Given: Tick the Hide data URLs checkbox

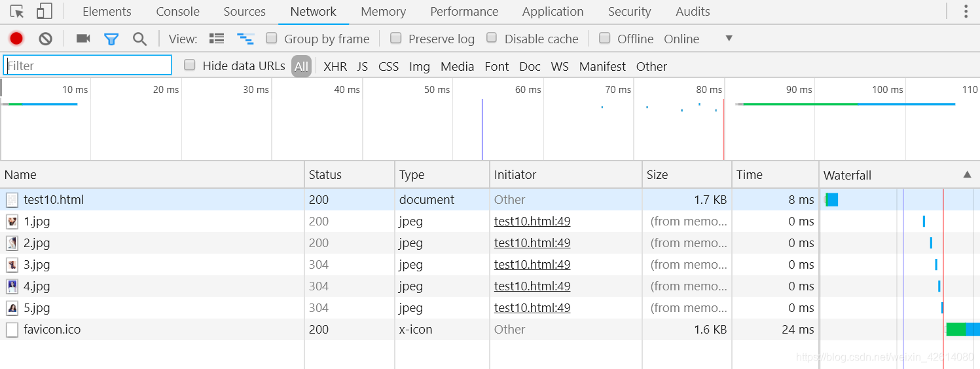Looking at the screenshot, I should 190,65.
